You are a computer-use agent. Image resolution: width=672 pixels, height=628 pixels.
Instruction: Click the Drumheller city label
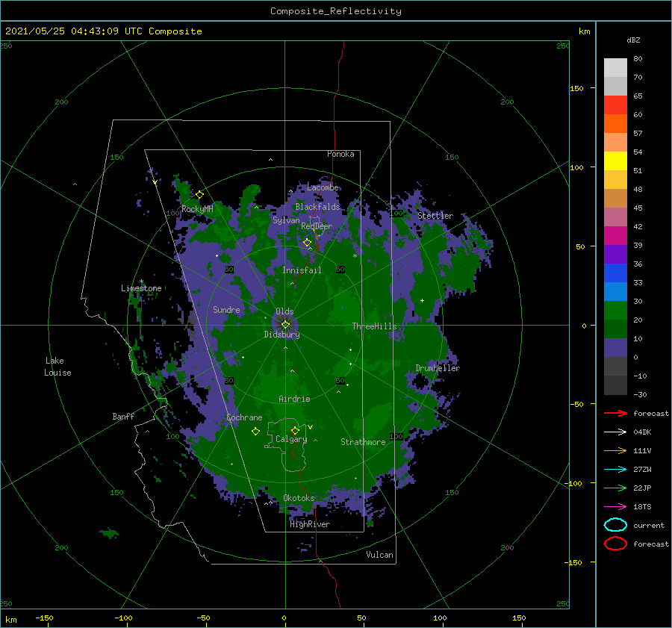pos(438,368)
